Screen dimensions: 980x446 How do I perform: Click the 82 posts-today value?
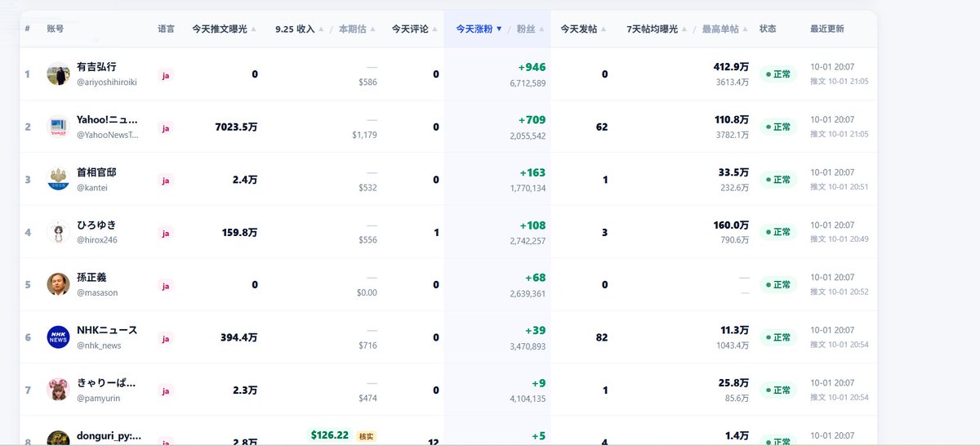click(x=602, y=337)
